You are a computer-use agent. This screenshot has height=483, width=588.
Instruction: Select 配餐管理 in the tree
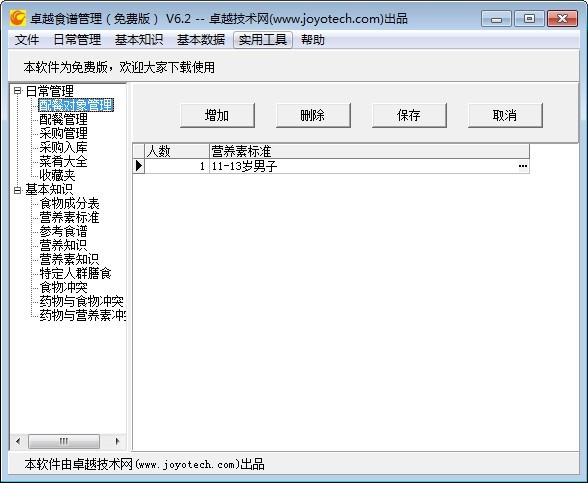pyautogui.click(x=63, y=119)
